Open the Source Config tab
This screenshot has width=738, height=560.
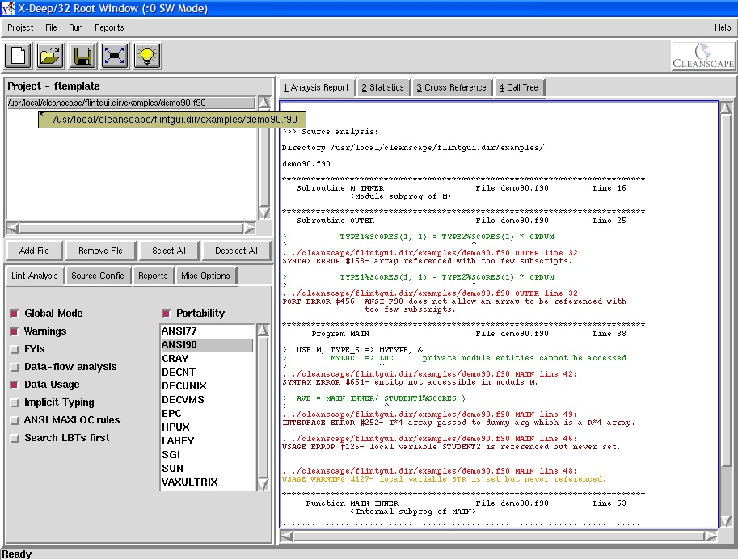98,276
